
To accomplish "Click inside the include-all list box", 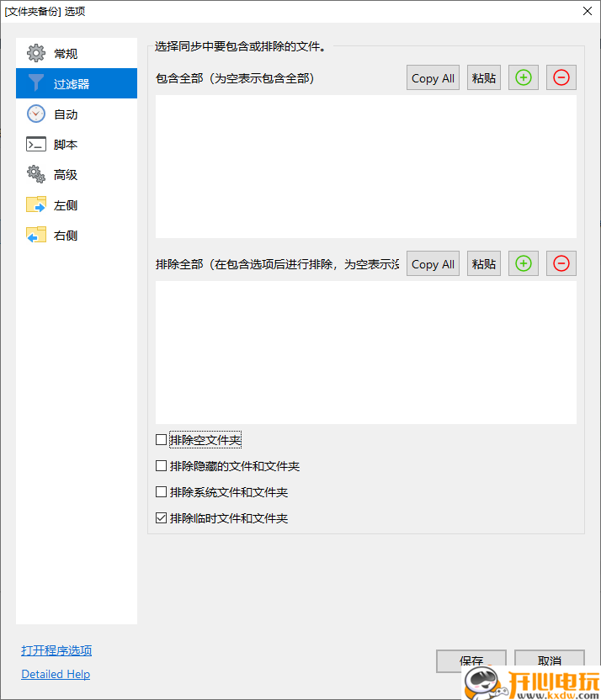I will [x=366, y=167].
